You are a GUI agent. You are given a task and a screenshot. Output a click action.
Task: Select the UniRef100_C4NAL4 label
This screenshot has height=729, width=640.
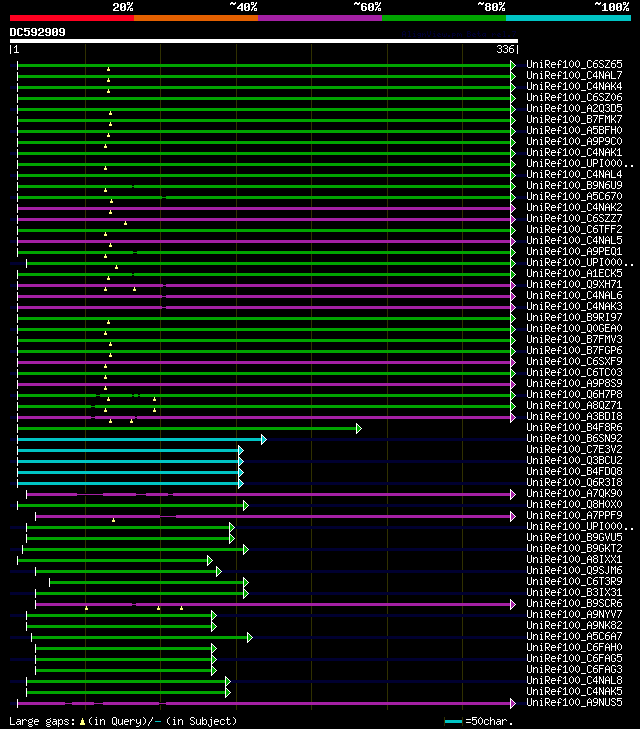(574, 174)
